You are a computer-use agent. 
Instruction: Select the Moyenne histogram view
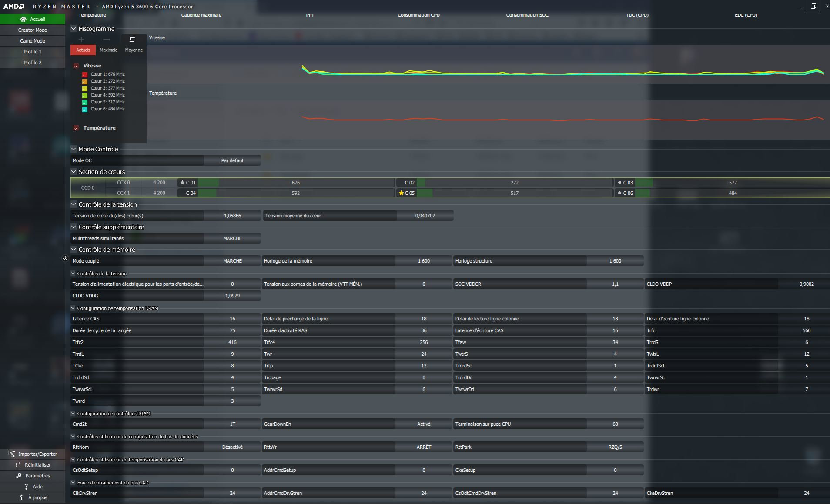[134, 50]
